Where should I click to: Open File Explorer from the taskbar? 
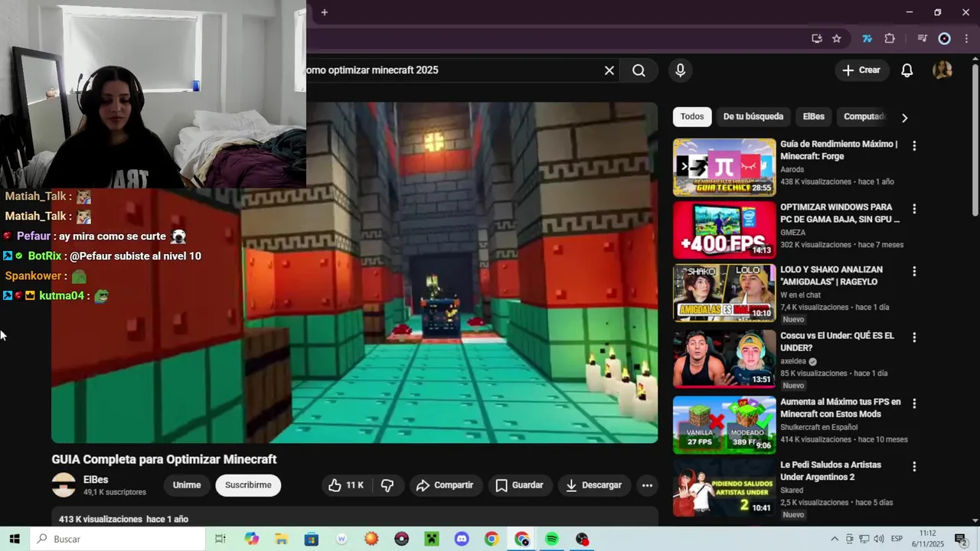coord(282,539)
